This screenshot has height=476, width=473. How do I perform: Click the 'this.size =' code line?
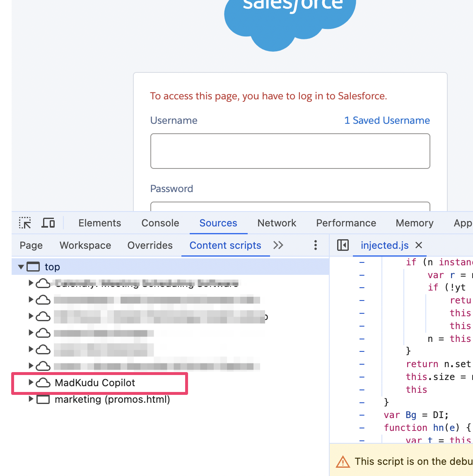tap(438, 376)
